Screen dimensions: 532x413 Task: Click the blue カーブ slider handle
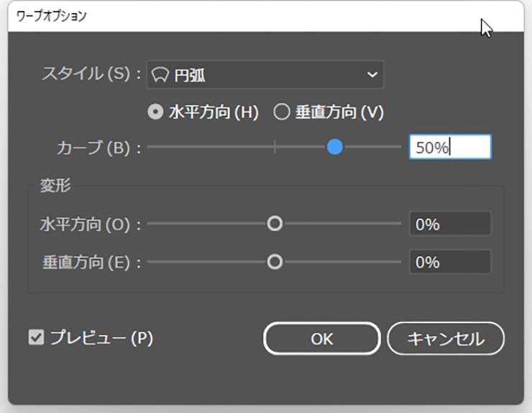tap(334, 147)
